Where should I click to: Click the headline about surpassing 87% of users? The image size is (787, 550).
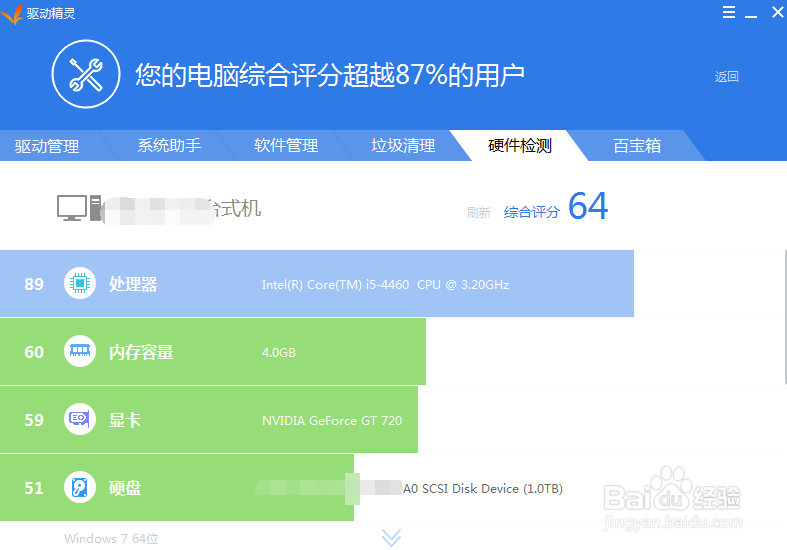pyautogui.click(x=330, y=75)
